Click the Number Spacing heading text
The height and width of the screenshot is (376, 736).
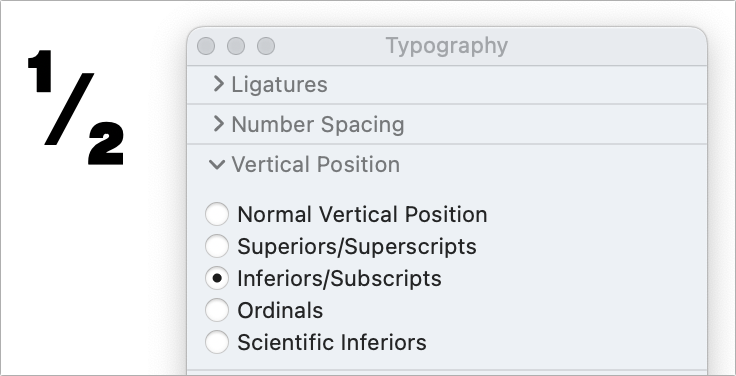pyautogui.click(x=318, y=124)
